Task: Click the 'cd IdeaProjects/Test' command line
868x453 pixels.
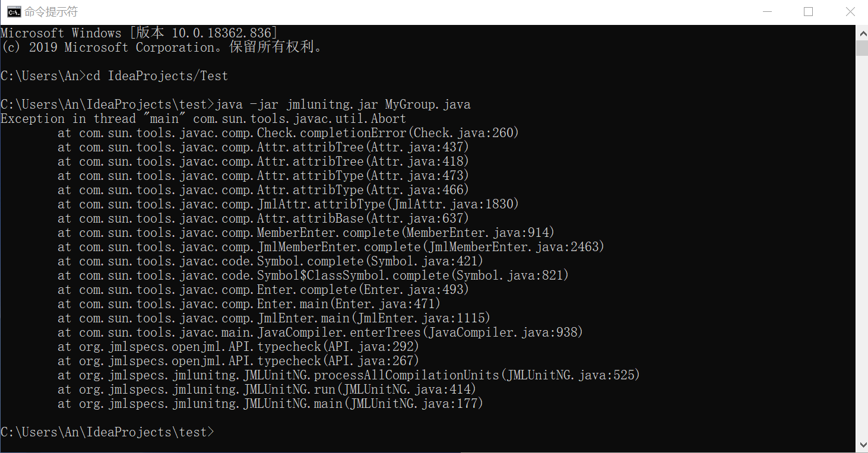Action: pyautogui.click(x=157, y=76)
